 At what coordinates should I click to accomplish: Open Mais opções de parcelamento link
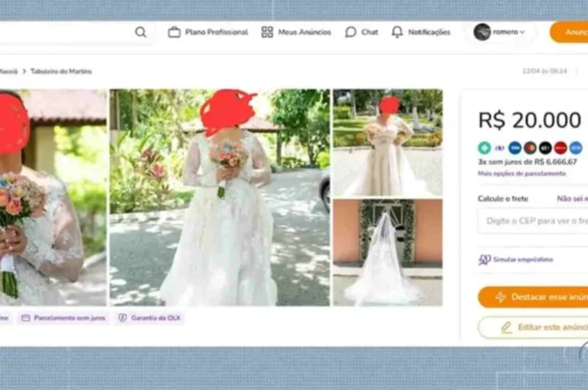521,174
